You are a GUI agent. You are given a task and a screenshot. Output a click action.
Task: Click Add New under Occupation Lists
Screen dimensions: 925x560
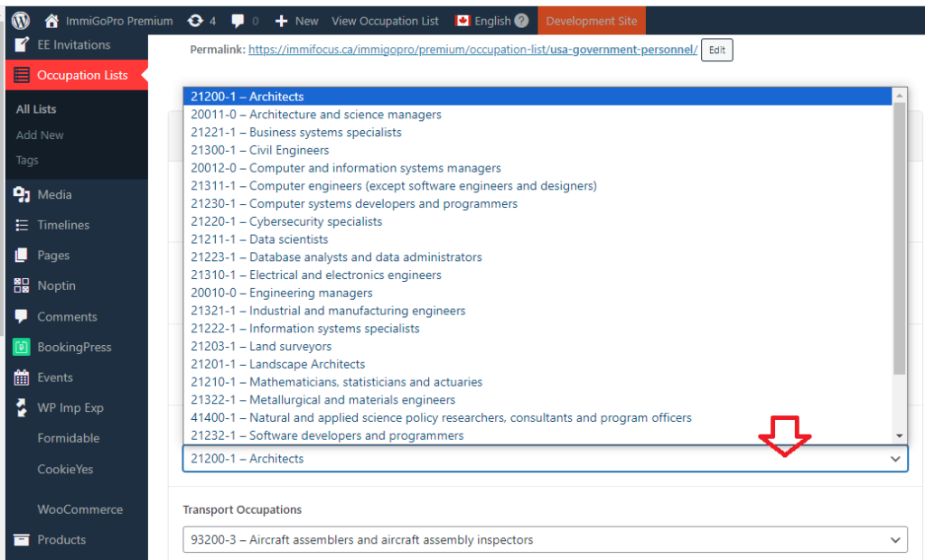(x=40, y=135)
